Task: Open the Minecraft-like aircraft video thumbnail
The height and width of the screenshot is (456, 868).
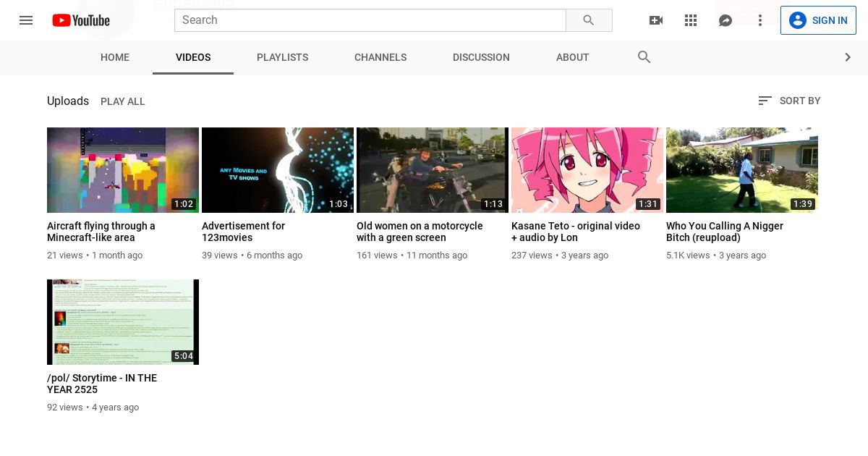Action: coord(123,170)
